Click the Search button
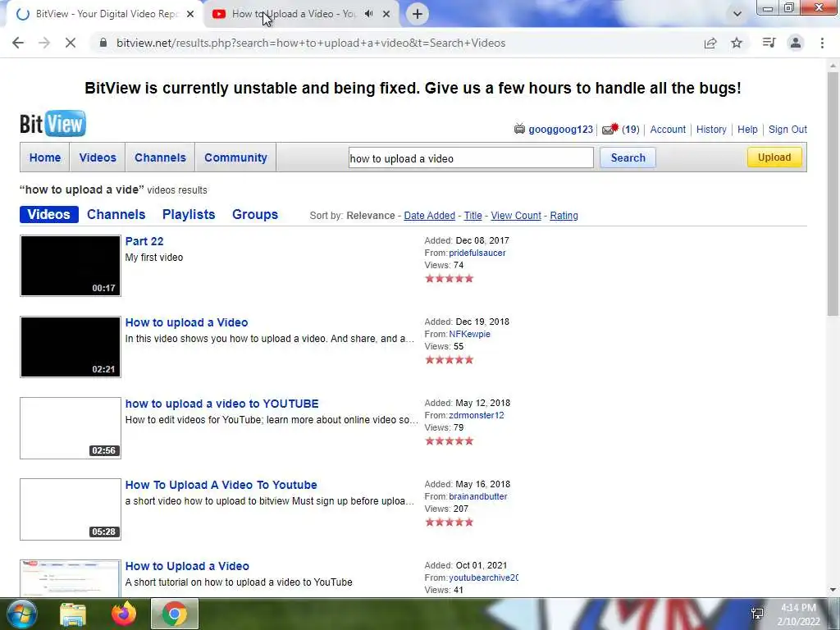The width and height of the screenshot is (840, 630). 628,157
